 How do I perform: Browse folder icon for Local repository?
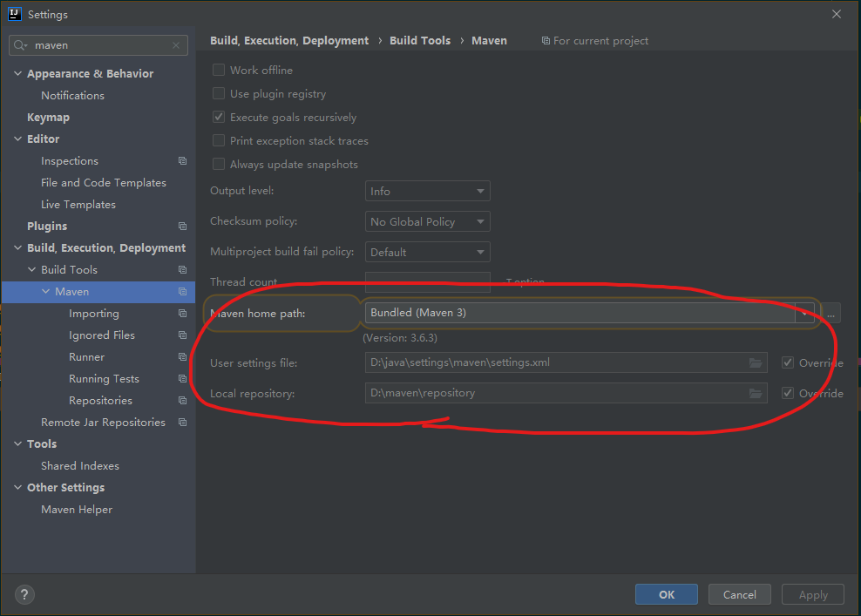click(x=756, y=393)
